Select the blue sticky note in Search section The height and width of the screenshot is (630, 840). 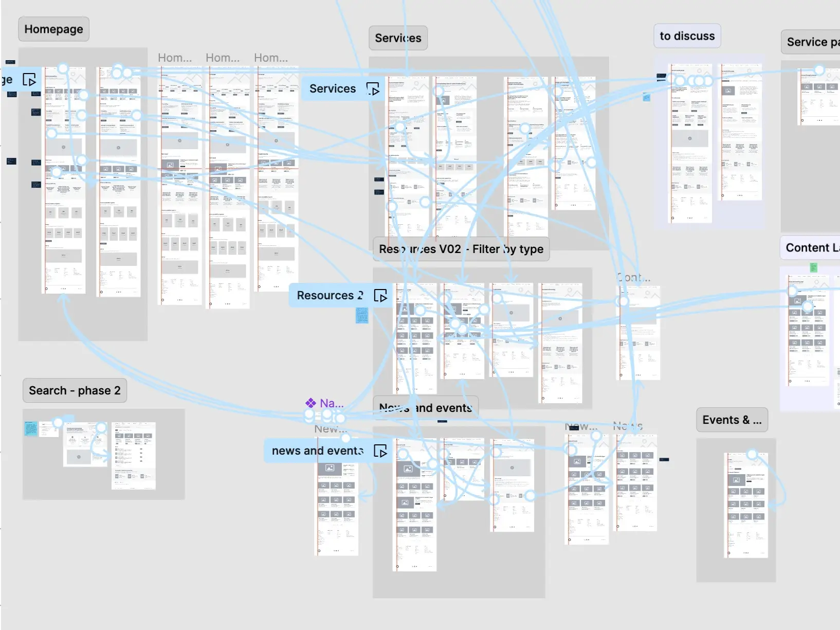click(31, 428)
